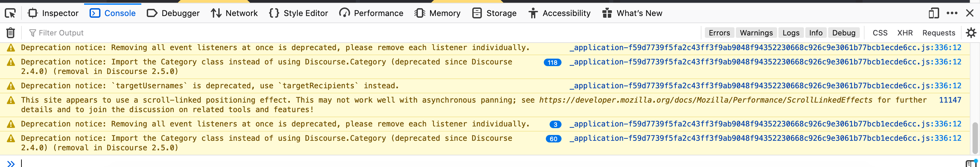
Task: Switch to the Inspector tab
Action: pyautogui.click(x=53, y=13)
